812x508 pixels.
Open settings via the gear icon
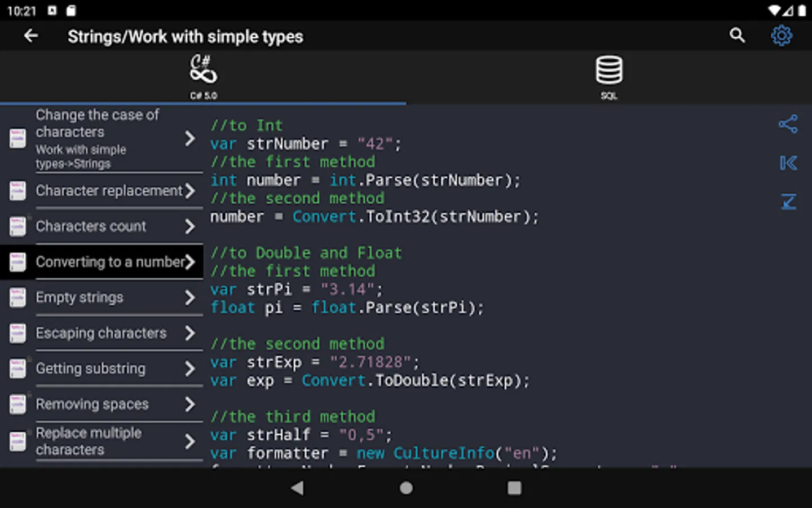click(x=782, y=36)
